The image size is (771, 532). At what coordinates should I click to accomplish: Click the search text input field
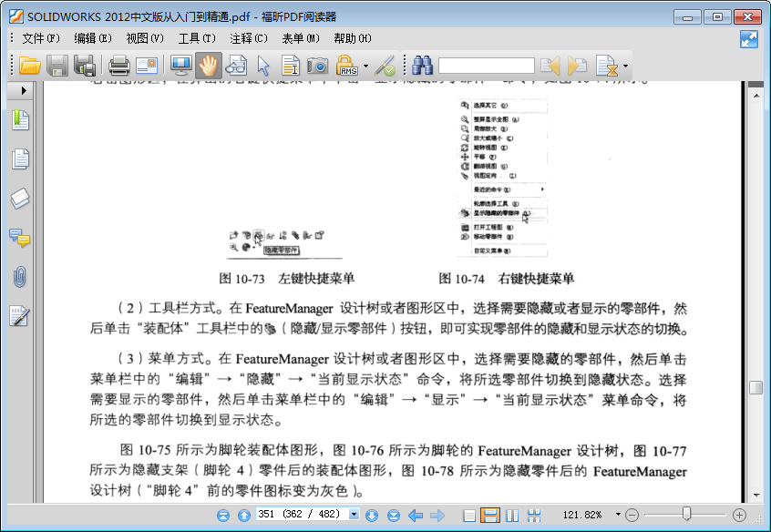pos(487,66)
